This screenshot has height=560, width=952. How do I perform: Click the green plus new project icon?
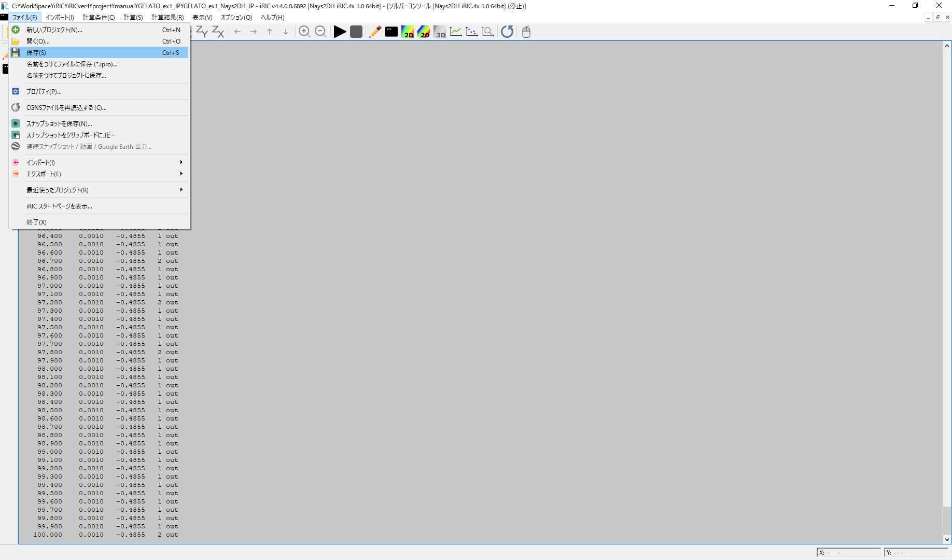click(16, 30)
